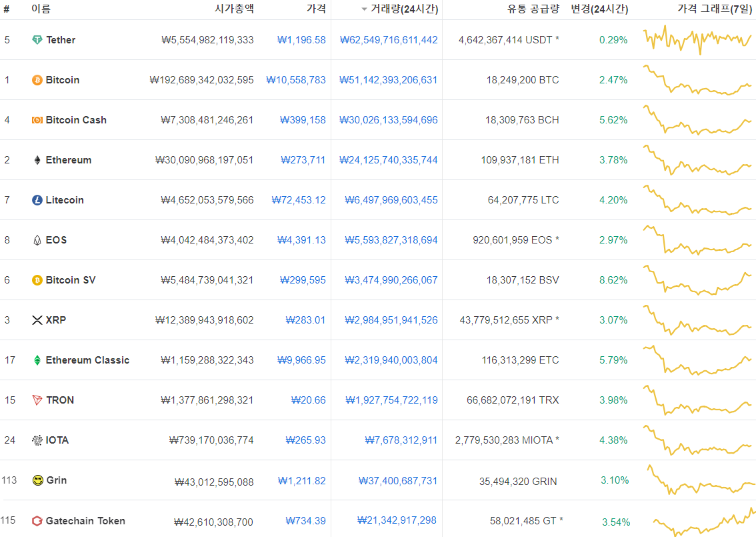Open the Gatechain Token name link
Screen dimensions: 756x537
[85, 521]
